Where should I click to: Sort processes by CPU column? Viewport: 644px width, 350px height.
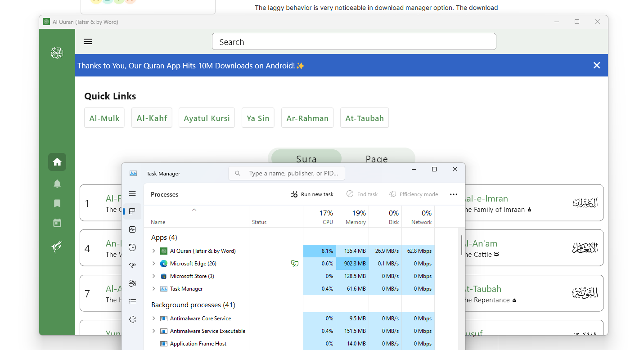(320, 217)
